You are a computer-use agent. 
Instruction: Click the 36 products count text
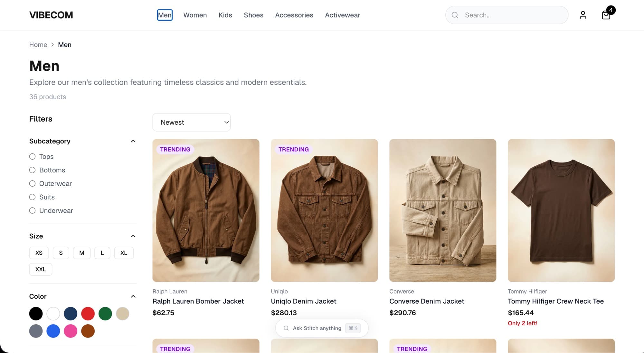pos(48,97)
